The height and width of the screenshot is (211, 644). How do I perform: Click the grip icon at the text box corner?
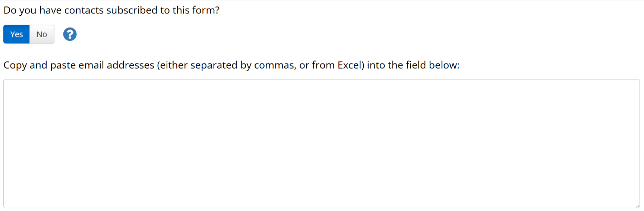point(637,206)
